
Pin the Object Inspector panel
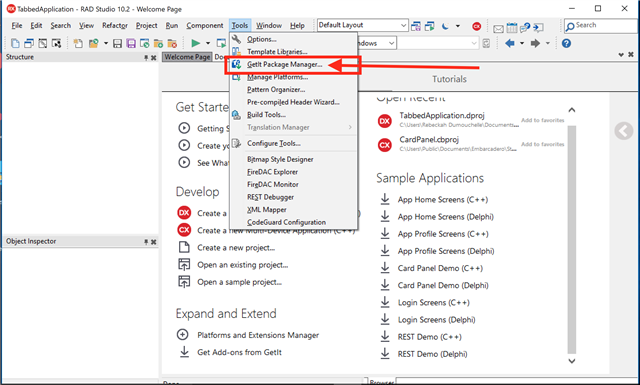pyautogui.click(x=146, y=242)
